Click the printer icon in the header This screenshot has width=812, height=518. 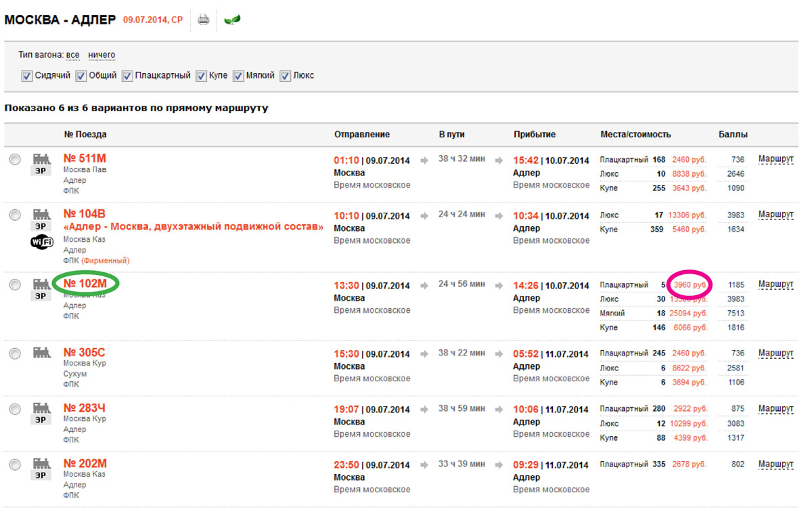click(203, 20)
